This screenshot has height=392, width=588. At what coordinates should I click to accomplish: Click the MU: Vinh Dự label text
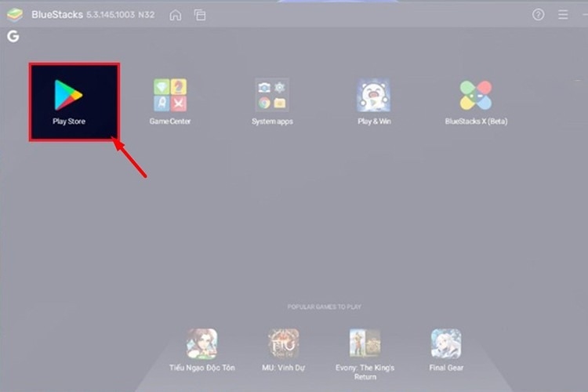click(x=284, y=368)
